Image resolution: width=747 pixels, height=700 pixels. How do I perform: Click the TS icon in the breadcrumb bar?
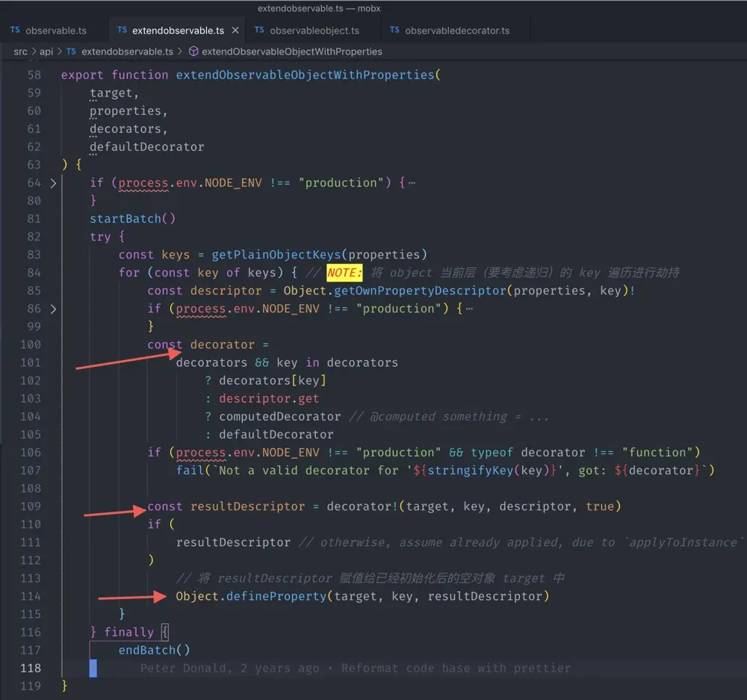pos(70,52)
